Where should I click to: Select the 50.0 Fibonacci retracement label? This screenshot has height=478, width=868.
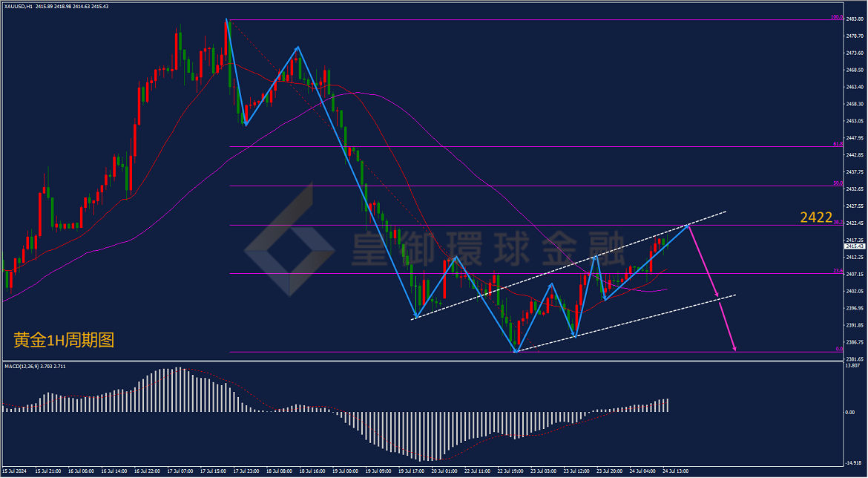coord(838,183)
